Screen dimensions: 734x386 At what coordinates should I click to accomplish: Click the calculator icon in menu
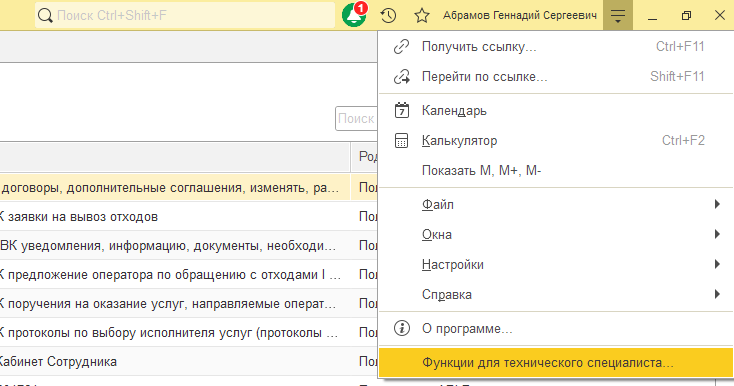pyautogui.click(x=402, y=140)
